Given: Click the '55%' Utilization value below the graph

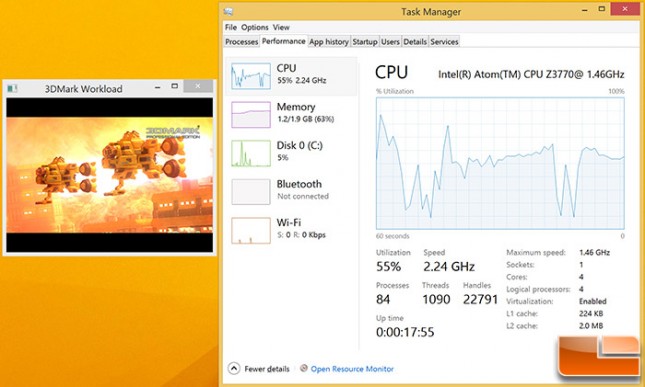Looking at the screenshot, I should [388, 266].
